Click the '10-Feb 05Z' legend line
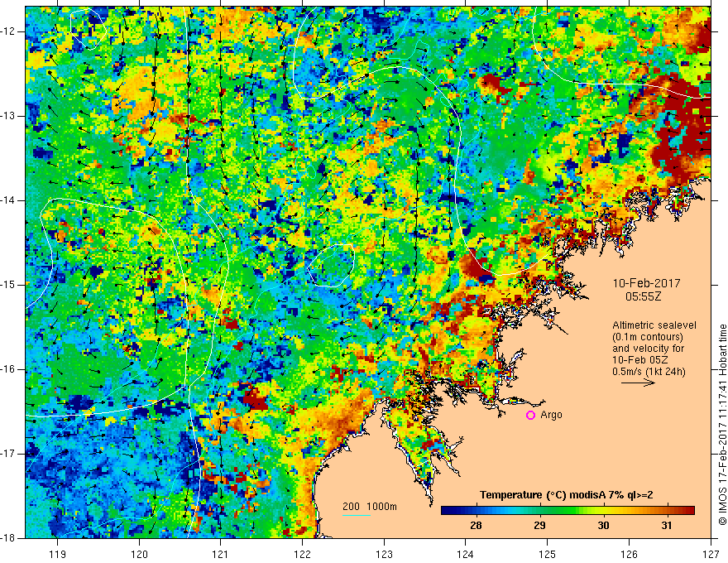The width and height of the screenshot is (728, 563). pyautogui.click(x=642, y=359)
